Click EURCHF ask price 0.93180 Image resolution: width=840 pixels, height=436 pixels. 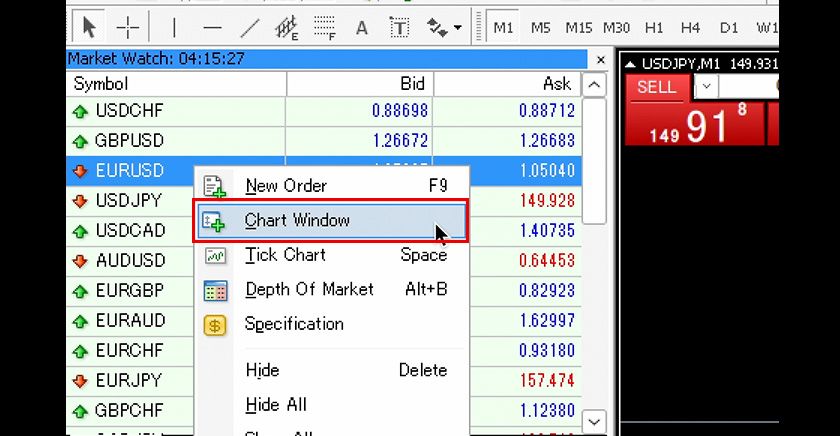[546, 351]
